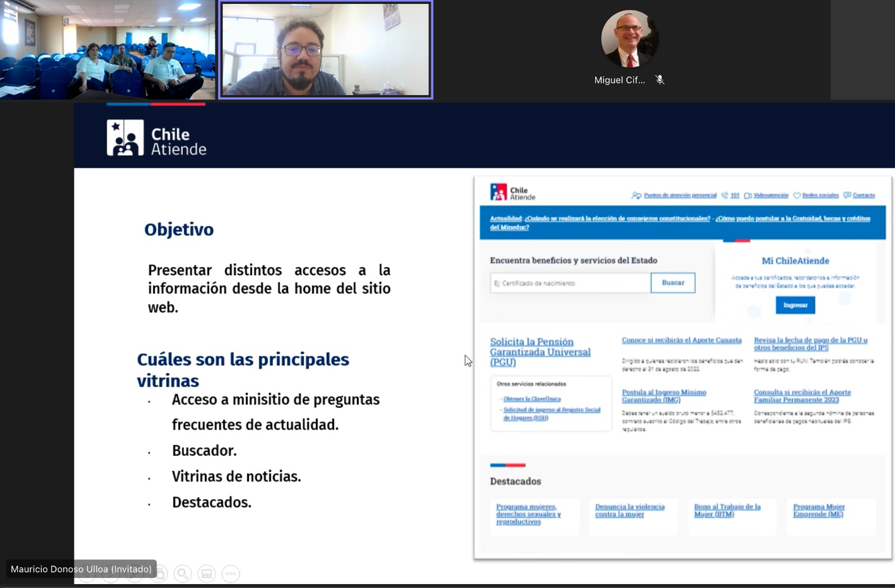Click the Contacto chat bubble icon
This screenshot has width=895, height=588.
tap(847, 195)
